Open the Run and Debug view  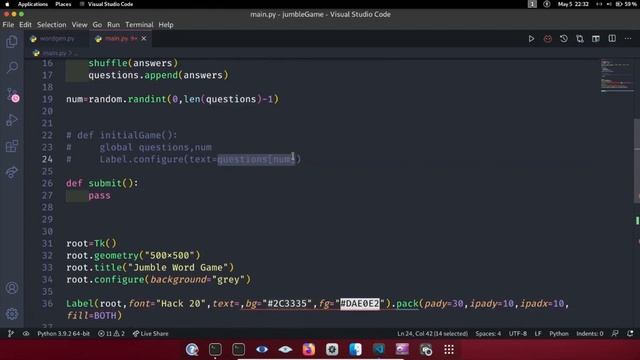pos(12,120)
